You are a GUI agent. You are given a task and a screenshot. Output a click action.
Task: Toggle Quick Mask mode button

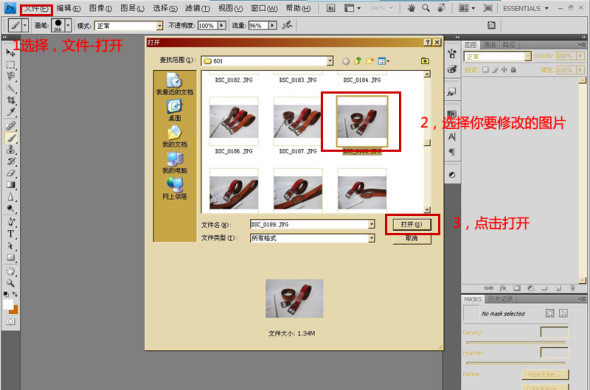[11, 321]
